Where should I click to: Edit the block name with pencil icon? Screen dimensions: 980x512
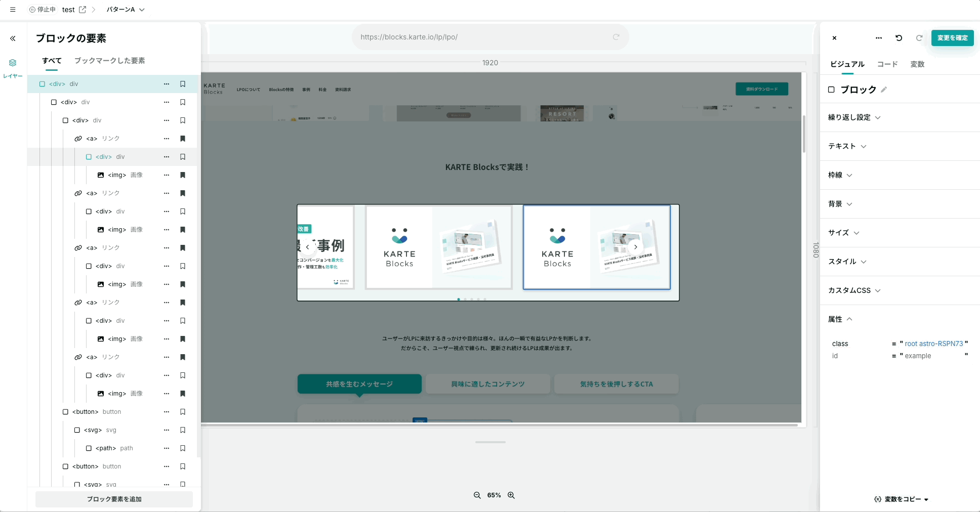(x=884, y=90)
